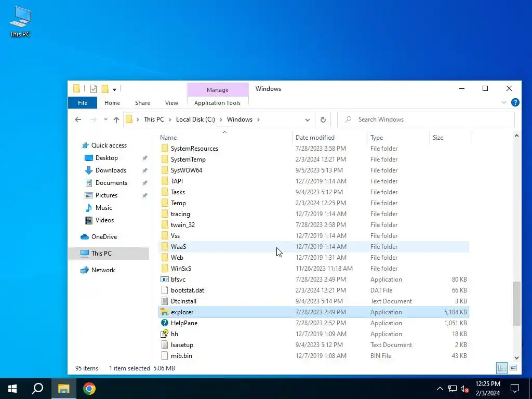Select Network in navigation pane
Image resolution: width=532 pixels, height=399 pixels.
tap(103, 270)
